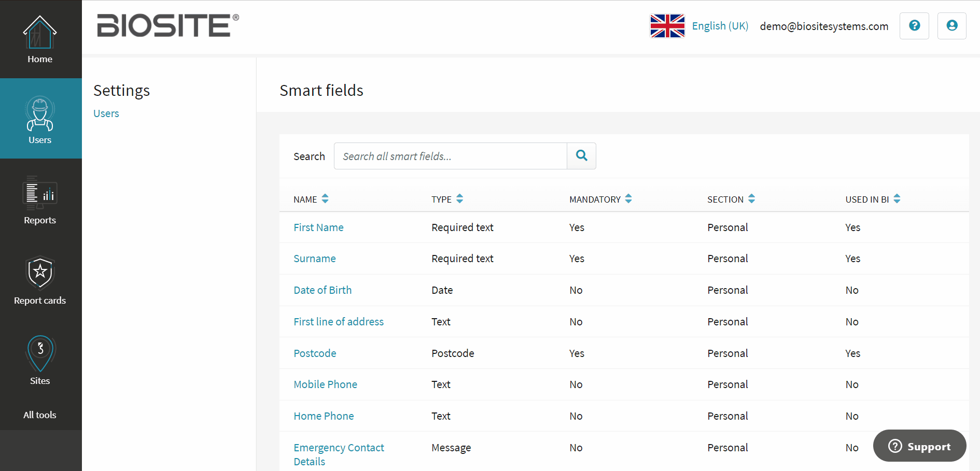Image resolution: width=980 pixels, height=471 pixels.
Task: Sort by Used in BI arrows
Action: [x=897, y=198]
